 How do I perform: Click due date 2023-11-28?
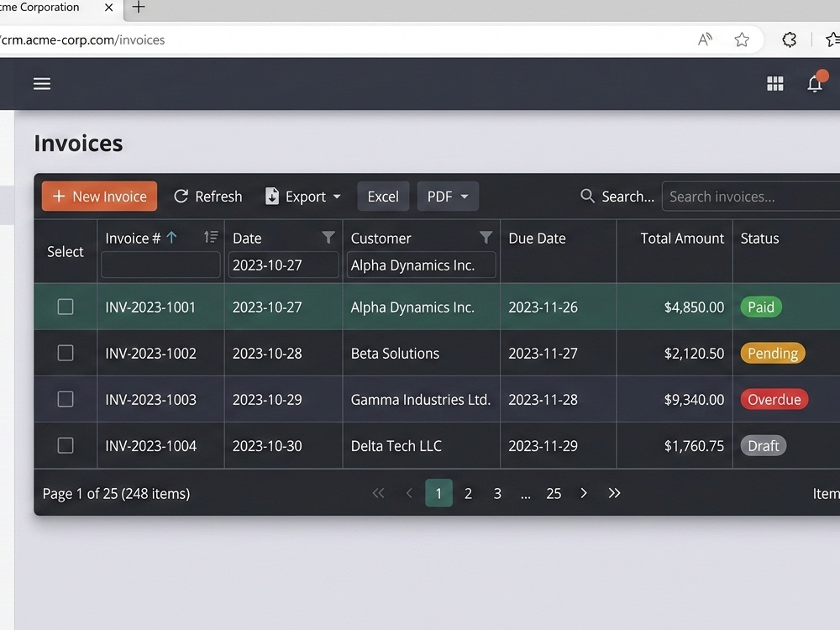(543, 399)
